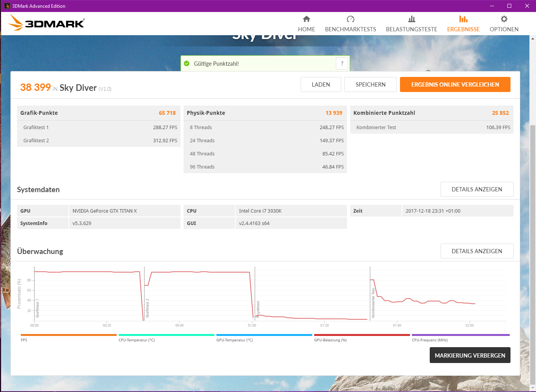Viewport: 536px width, 392px height.
Task: Click the Kombinierte Punktzahl 25 852
Action: pyautogui.click(x=500, y=113)
